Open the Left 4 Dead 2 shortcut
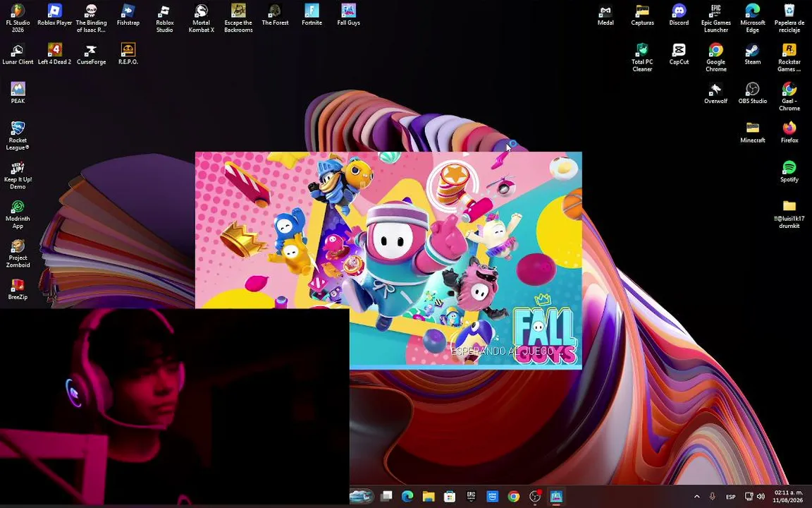The width and height of the screenshot is (812, 508). point(54,54)
